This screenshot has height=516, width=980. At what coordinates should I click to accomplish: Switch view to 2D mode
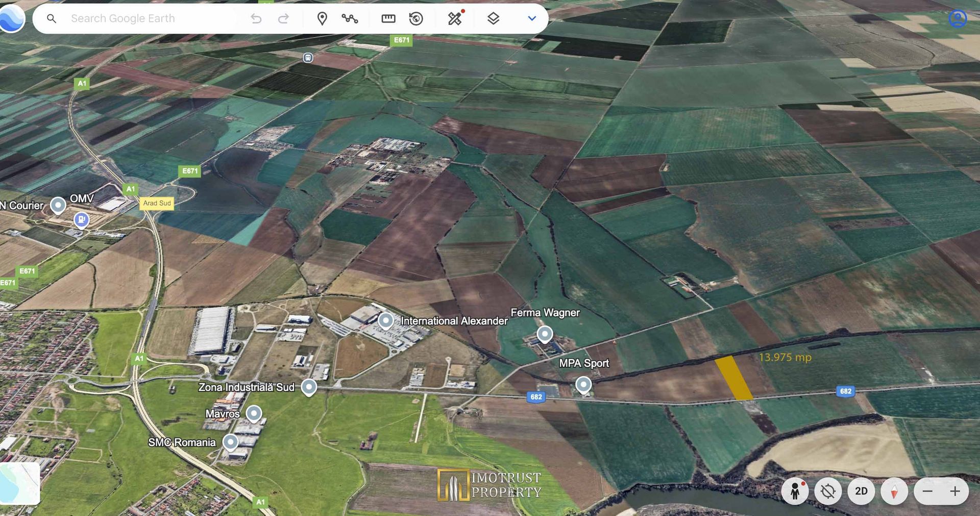[861, 491]
